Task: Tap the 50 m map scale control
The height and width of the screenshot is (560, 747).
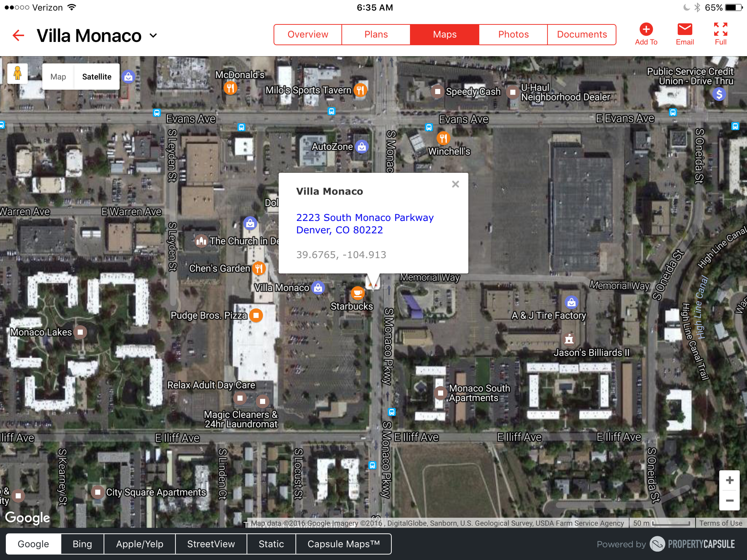Action: coord(662,523)
